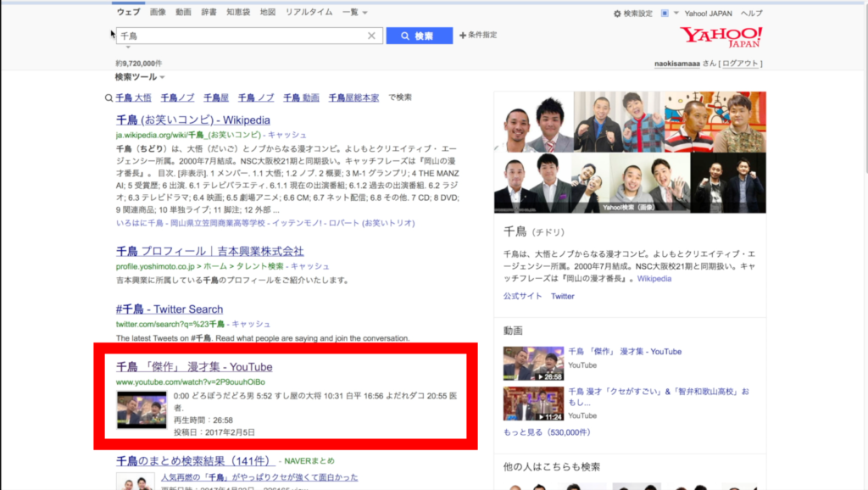Open the naokisamaaa account name

677,64
